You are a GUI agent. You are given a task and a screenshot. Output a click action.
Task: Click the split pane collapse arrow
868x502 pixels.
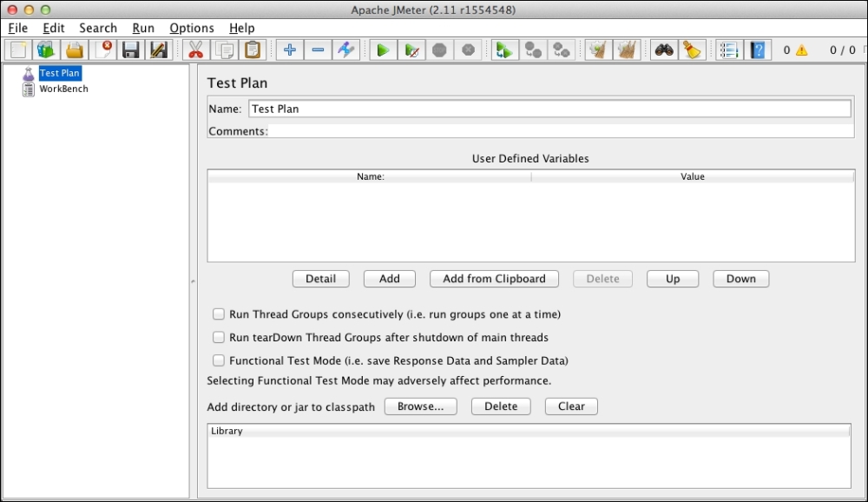click(194, 281)
